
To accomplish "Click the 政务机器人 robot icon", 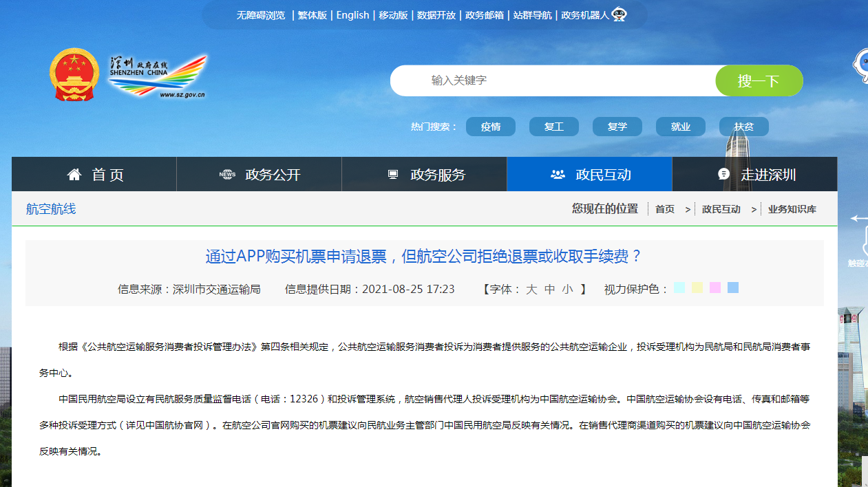I will [619, 14].
